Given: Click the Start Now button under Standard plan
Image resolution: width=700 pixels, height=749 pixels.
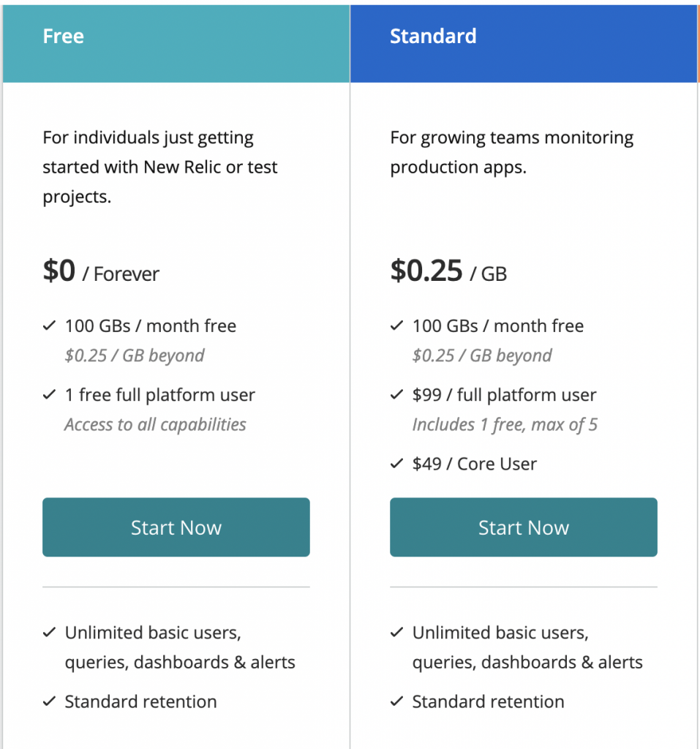Looking at the screenshot, I should tap(523, 527).
